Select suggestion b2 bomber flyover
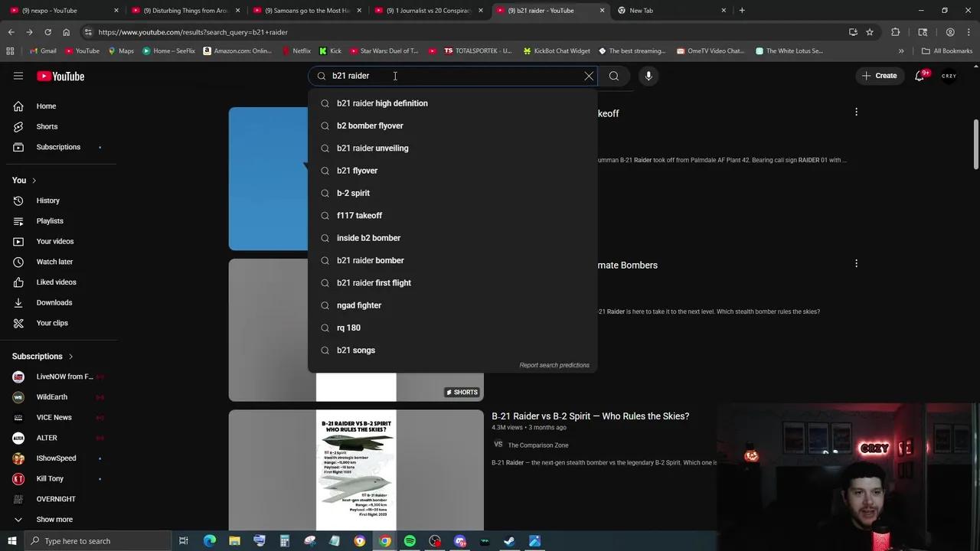The height and width of the screenshot is (551, 980). pyautogui.click(x=452, y=126)
